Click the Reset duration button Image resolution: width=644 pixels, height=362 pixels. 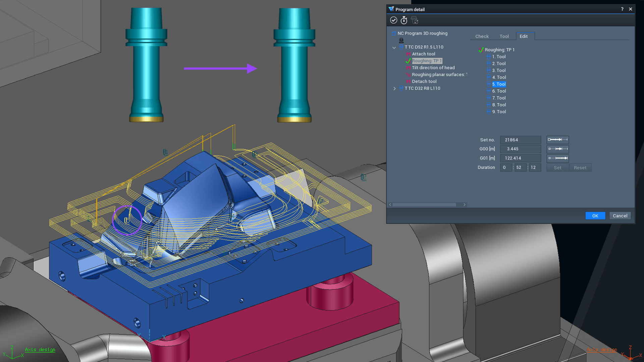tap(580, 167)
